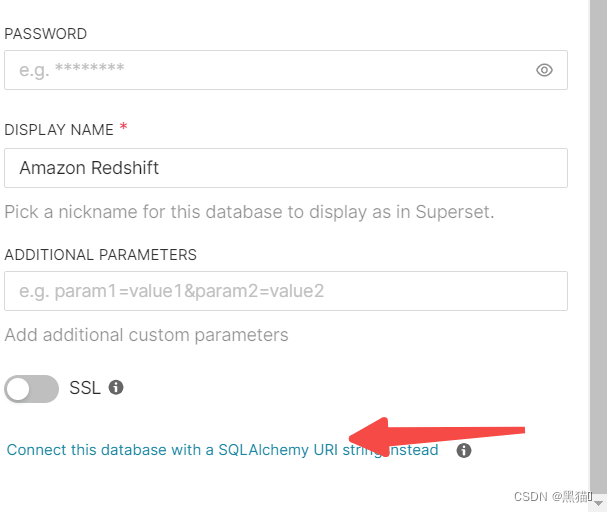Click the Add additional custom parameters hint
Image resolution: width=607 pixels, height=512 pixels.
[146, 335]
